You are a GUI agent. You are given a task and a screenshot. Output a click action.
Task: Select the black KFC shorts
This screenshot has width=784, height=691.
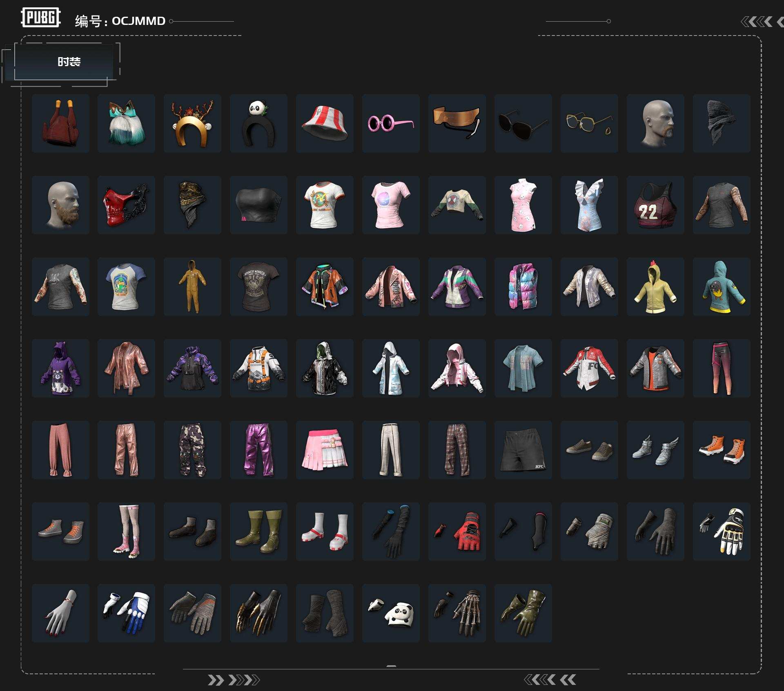tap(523, 450)
